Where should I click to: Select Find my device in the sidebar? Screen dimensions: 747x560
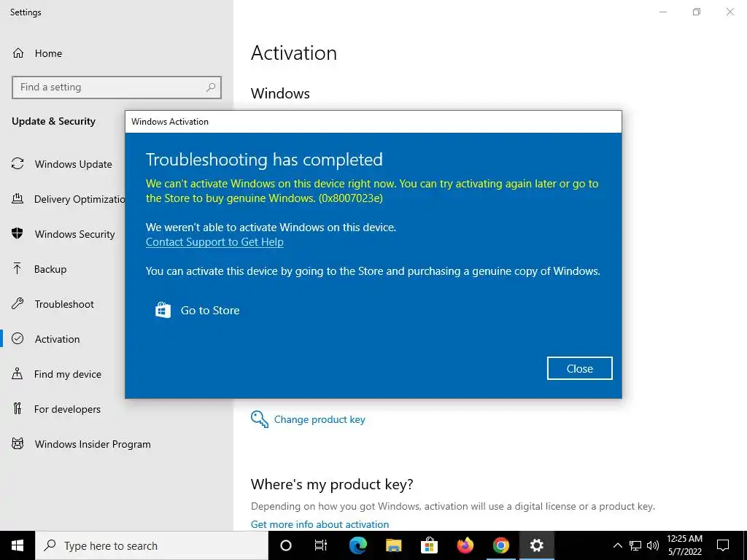tap(68, 374)
